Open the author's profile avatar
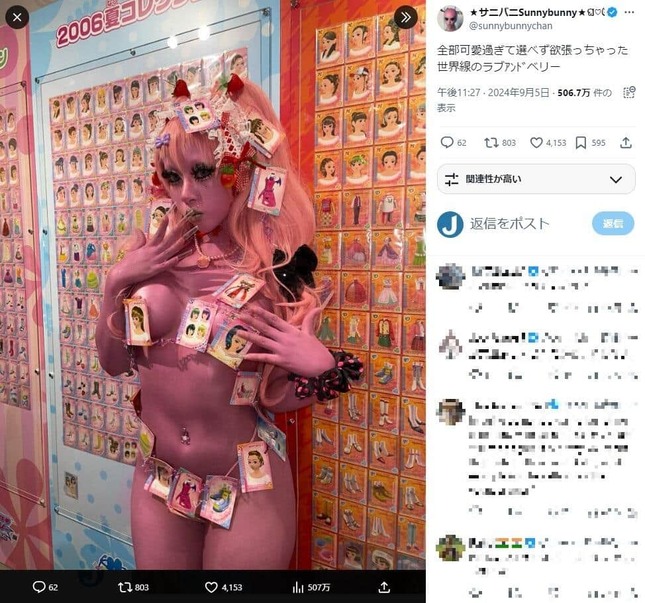The height and width of the screenshot is (603, 645). pyautogui.click(x=450, y=19)
